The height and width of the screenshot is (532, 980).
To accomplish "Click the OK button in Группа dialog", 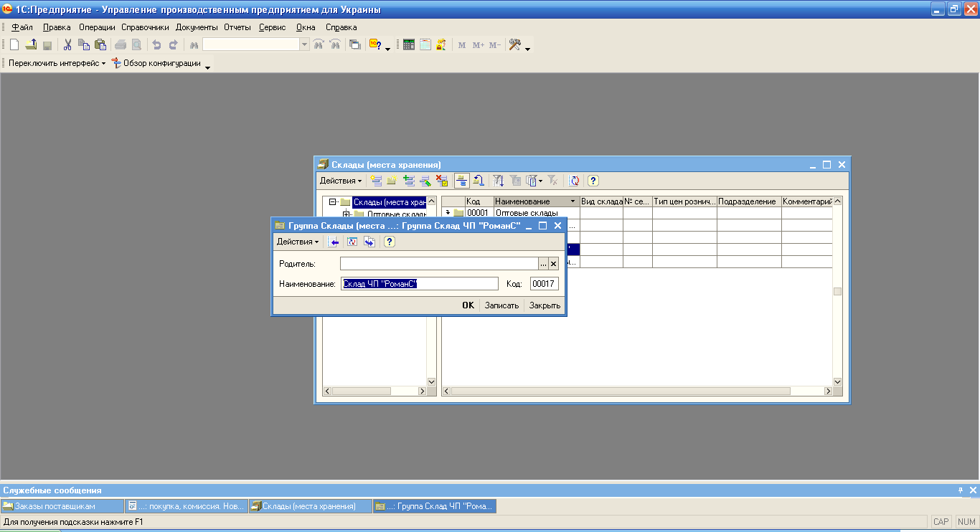I will click(468, 305).
